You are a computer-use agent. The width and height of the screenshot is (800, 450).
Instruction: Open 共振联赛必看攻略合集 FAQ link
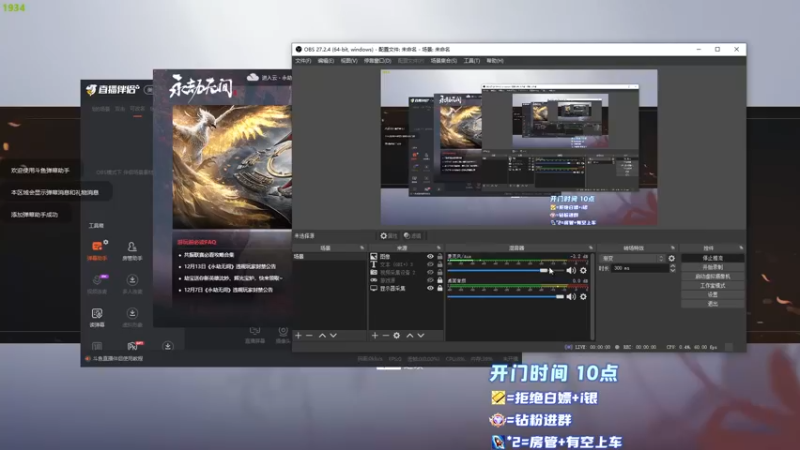[x=209, y=255]
